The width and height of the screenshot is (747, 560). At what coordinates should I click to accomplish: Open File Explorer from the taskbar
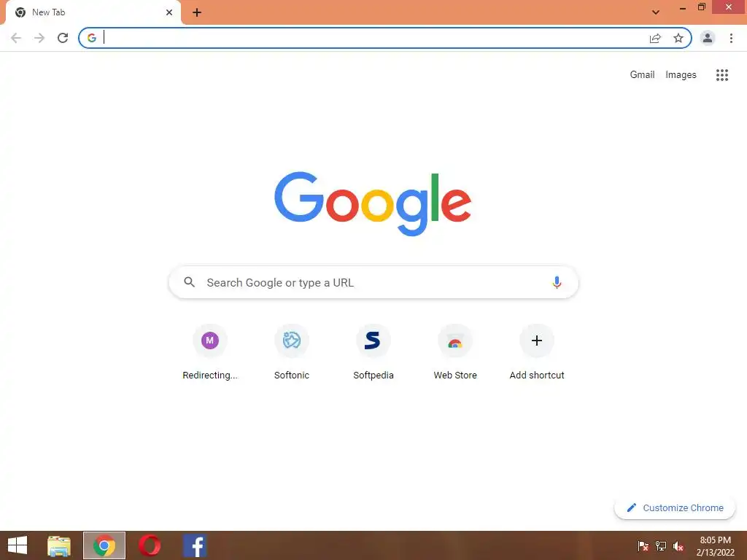(x=59, y=545)
